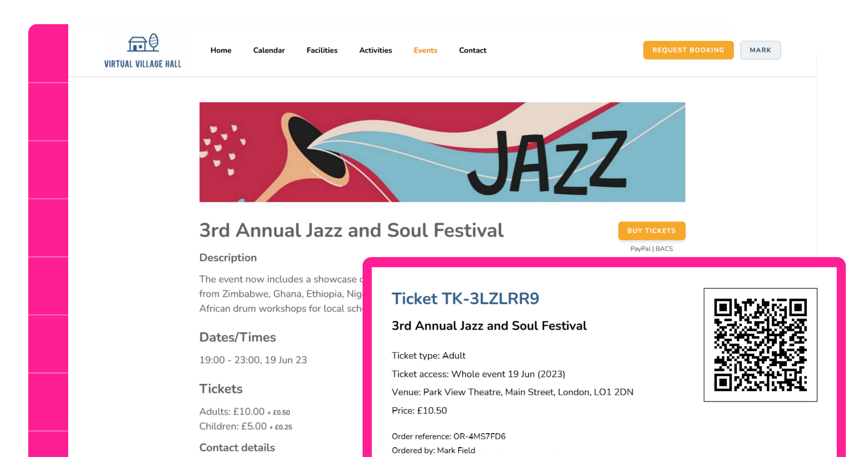Open the Contact page
Viewport: 868px width, 457px height.
[472, 50]
